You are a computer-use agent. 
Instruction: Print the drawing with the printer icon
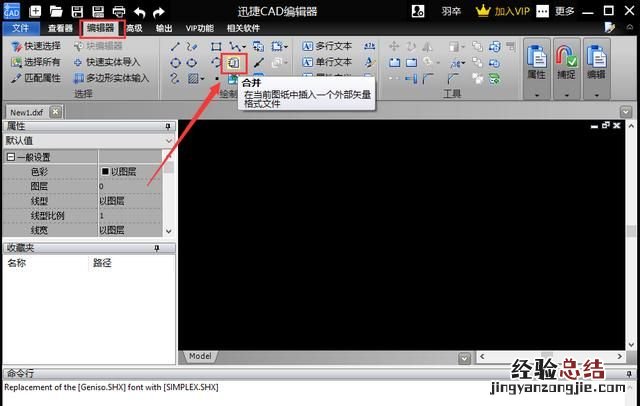[x=119, y=11]
